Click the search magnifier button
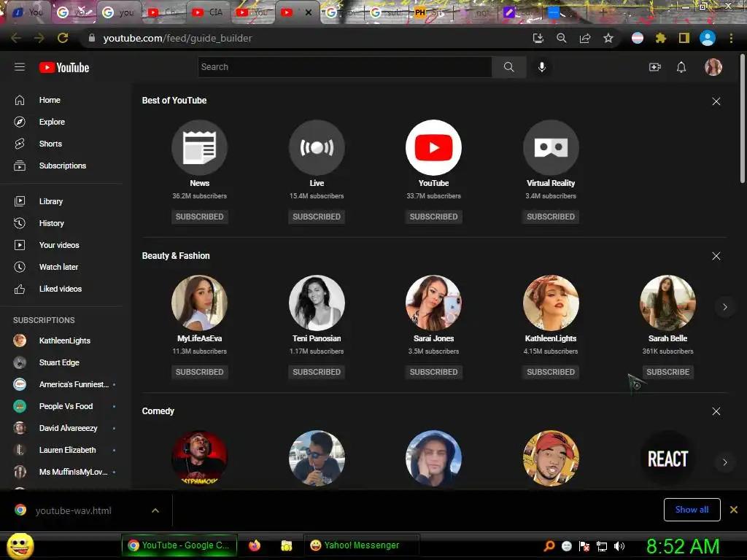This screenshot has height=560, width=747. coord(508,67)
